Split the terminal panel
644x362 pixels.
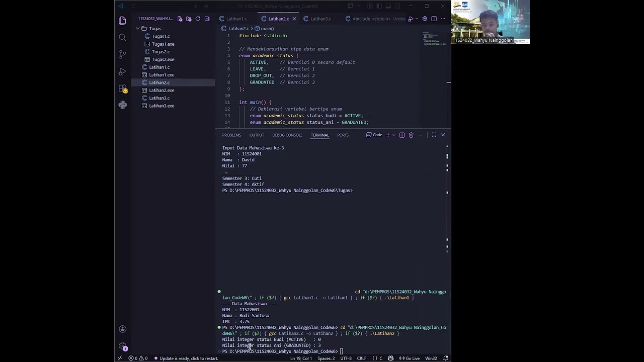401,135
